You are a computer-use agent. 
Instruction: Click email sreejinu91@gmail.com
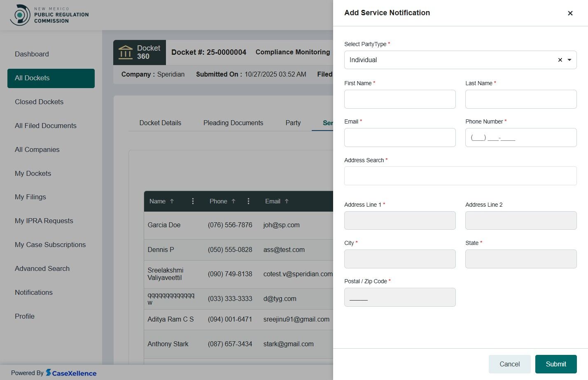point(296,319)
